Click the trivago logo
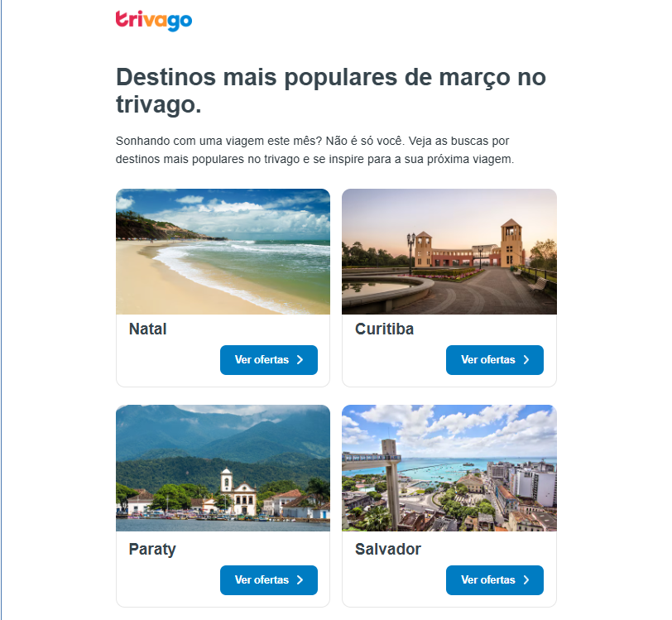The width and height of the screenshot is (672, 620). (154, 21)
